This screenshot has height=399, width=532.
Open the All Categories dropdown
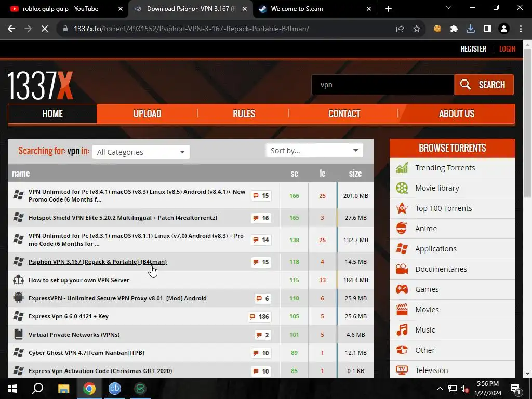141,152
